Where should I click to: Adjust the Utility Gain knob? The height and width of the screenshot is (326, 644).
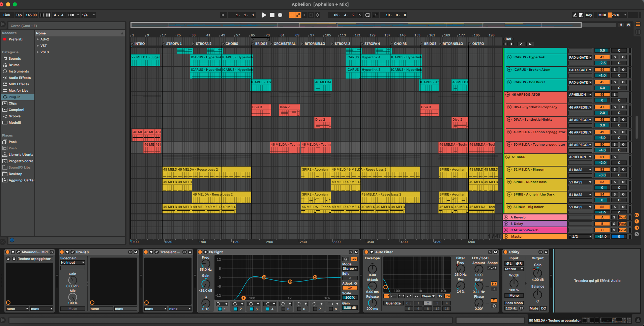(537, 272)
